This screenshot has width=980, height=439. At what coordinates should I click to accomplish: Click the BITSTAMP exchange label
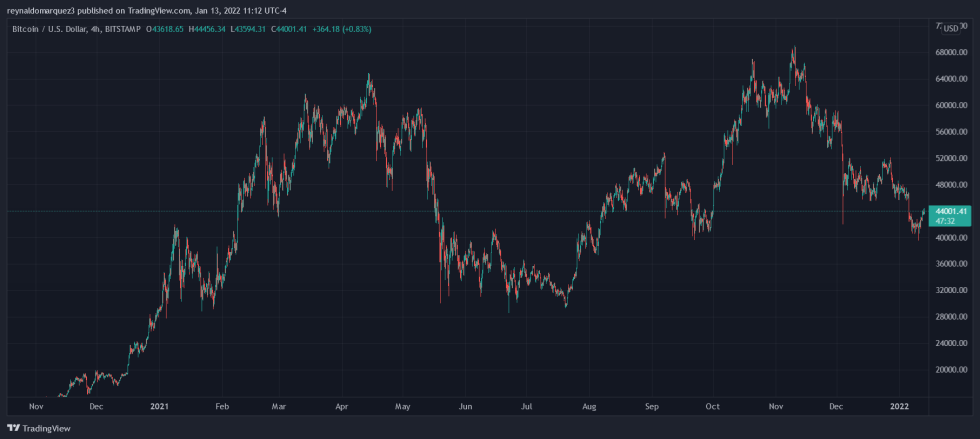[x=122, y=29]
